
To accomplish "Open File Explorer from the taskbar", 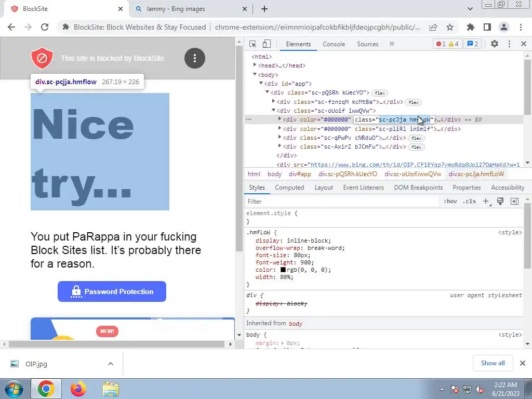I will tap(111, 389).
